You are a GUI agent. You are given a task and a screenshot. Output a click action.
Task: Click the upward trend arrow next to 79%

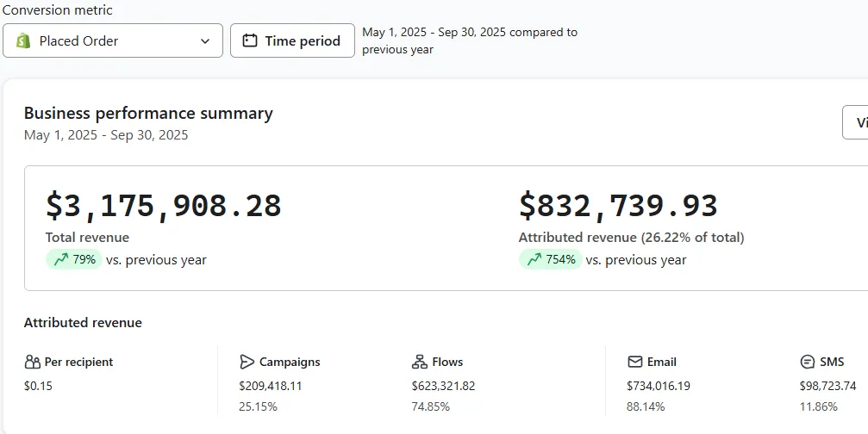click(x=60, y=259)
